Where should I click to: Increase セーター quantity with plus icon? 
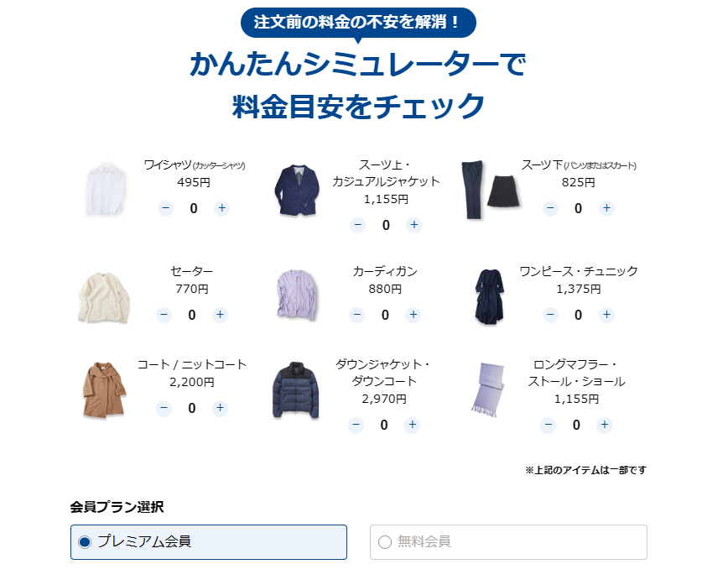pyautogui.click(x=220, y=315)
